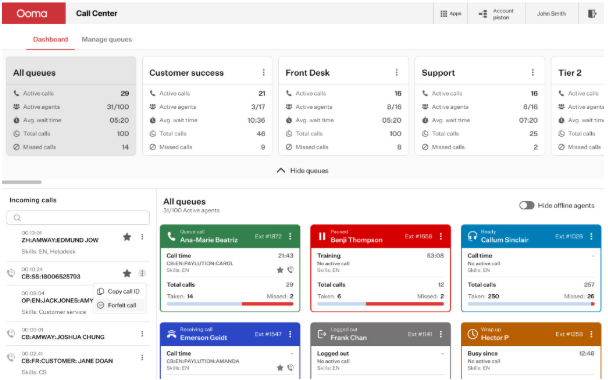Image resolution: width=608 pixels, height=380 pixels.
Task: Click pause icon on Benji Thompson card
Action: point(322,236)
